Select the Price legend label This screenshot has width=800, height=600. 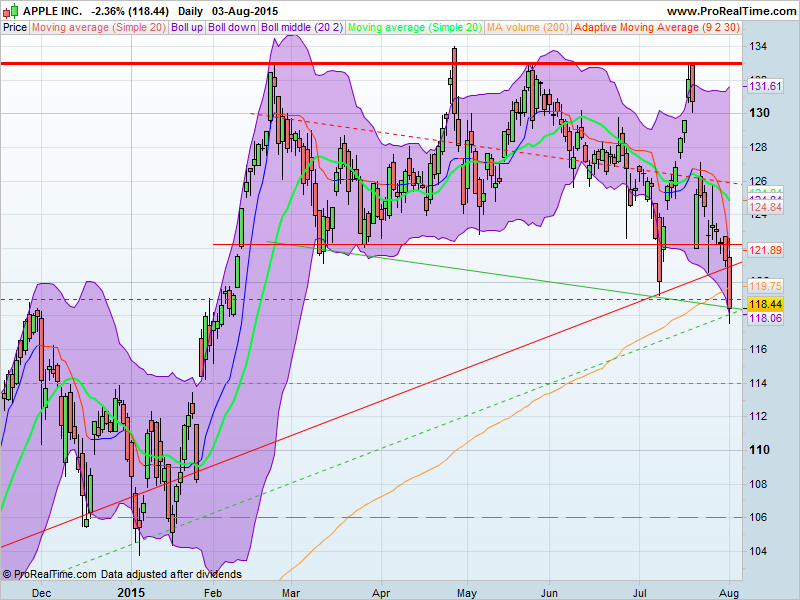point(15,28)
